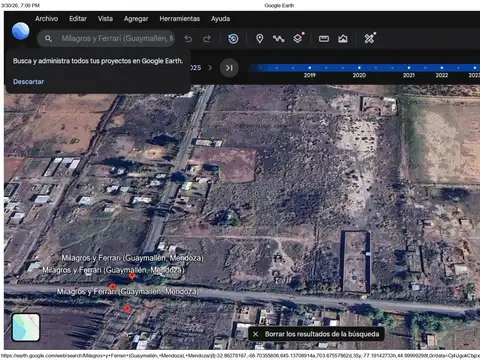Click the X icon beside Borrar los resultados

pyautogui.click(x=255, y=334)
